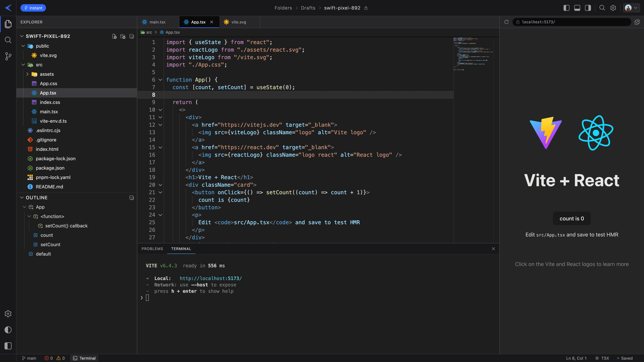Reload the preview with refresh icon
Image resolution: width=644 pixels, height=362 pixels.
(506, 22)
